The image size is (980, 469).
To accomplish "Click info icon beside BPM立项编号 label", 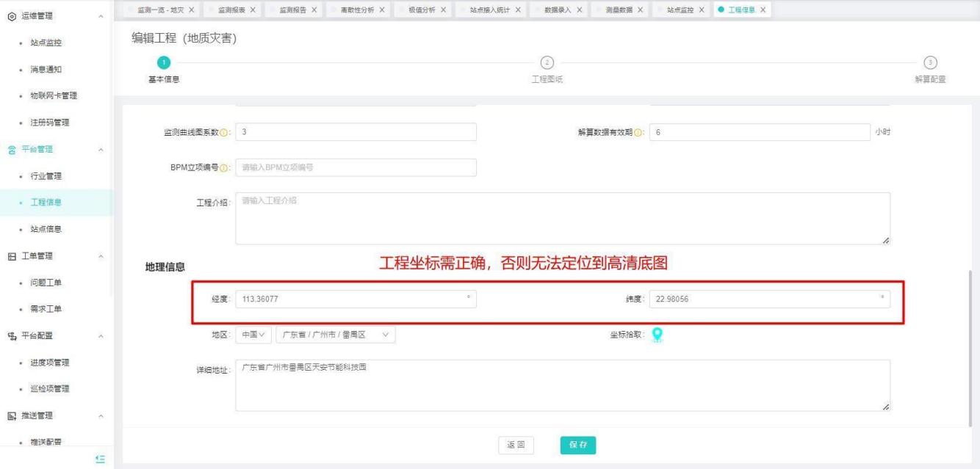I will click(224, 168).
